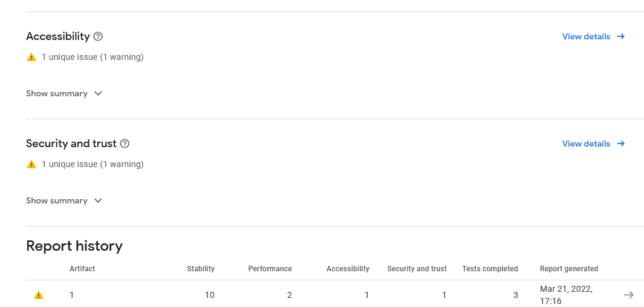Click the Security and trust warning triangle icon
Screen dimensions: 644x307
coord(31,164)
